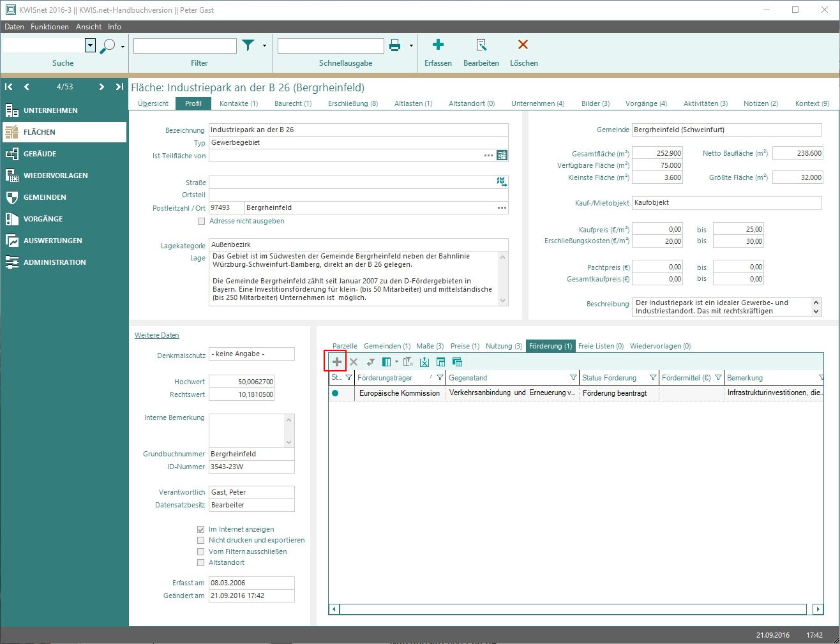
Task: Clear column filters icon in Förderung toolbar
Action: [408, 362]
